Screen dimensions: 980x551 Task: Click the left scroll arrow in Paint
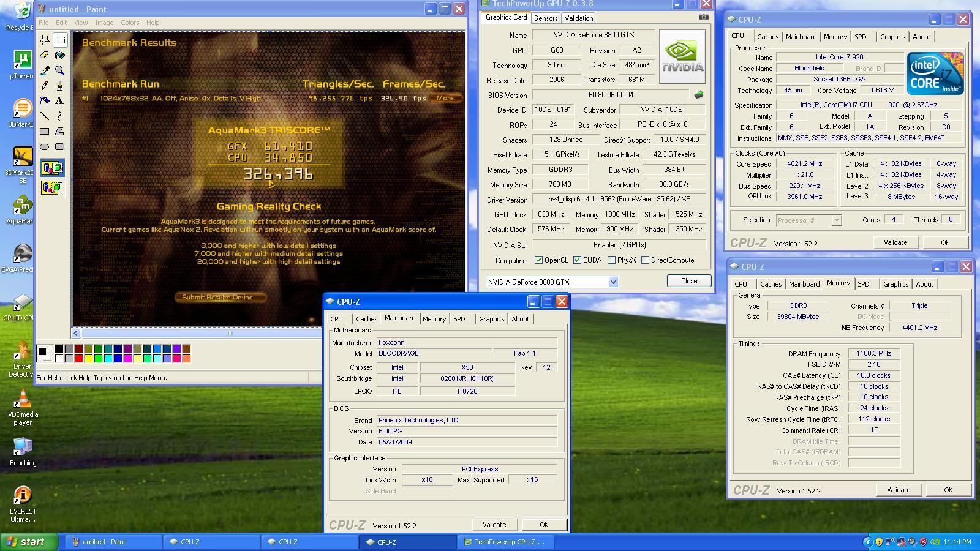click(x=76, y=334)
